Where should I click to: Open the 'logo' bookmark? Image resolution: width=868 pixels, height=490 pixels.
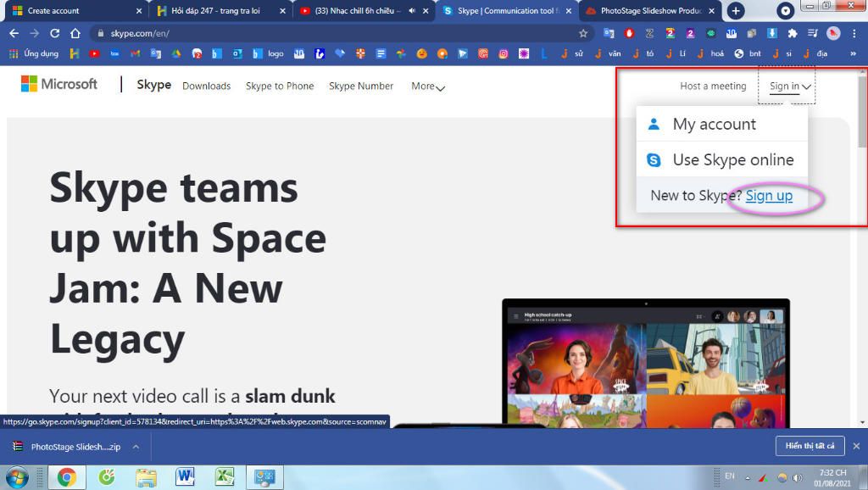[269, 53]
